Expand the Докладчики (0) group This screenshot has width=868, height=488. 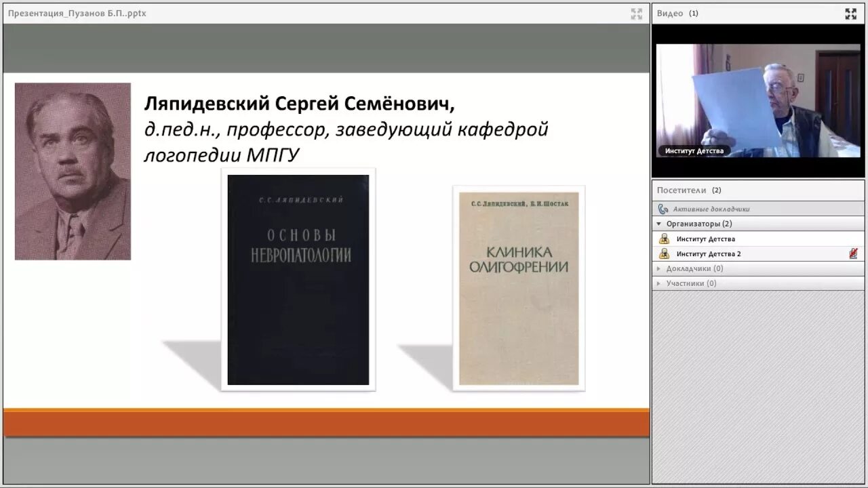click(x=657, y=268)
